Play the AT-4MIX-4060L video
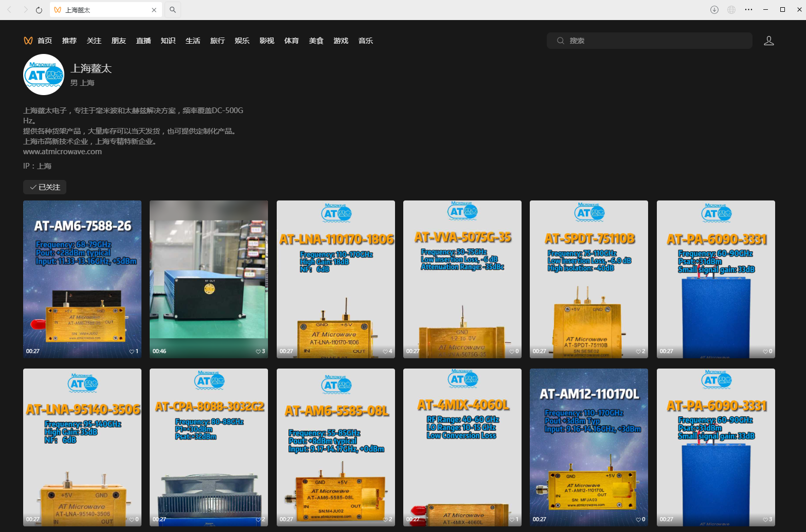The image size is (806, 532). pos(462,447)
